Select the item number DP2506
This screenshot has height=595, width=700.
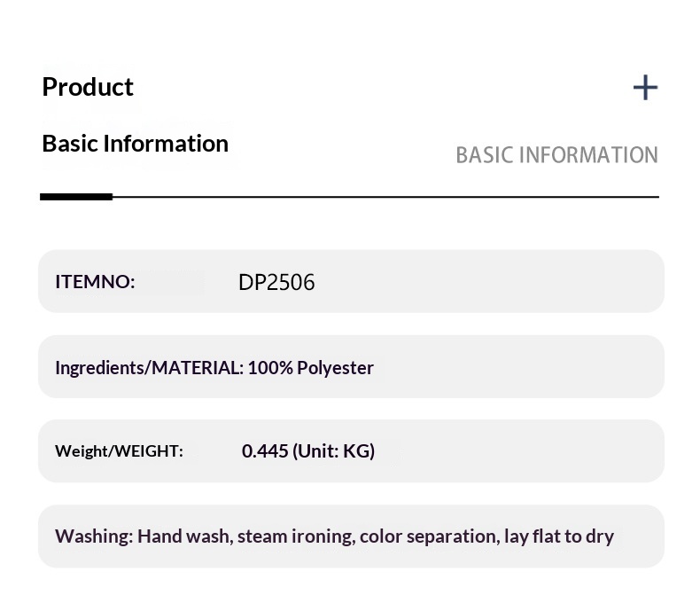(x=276, y=283)
